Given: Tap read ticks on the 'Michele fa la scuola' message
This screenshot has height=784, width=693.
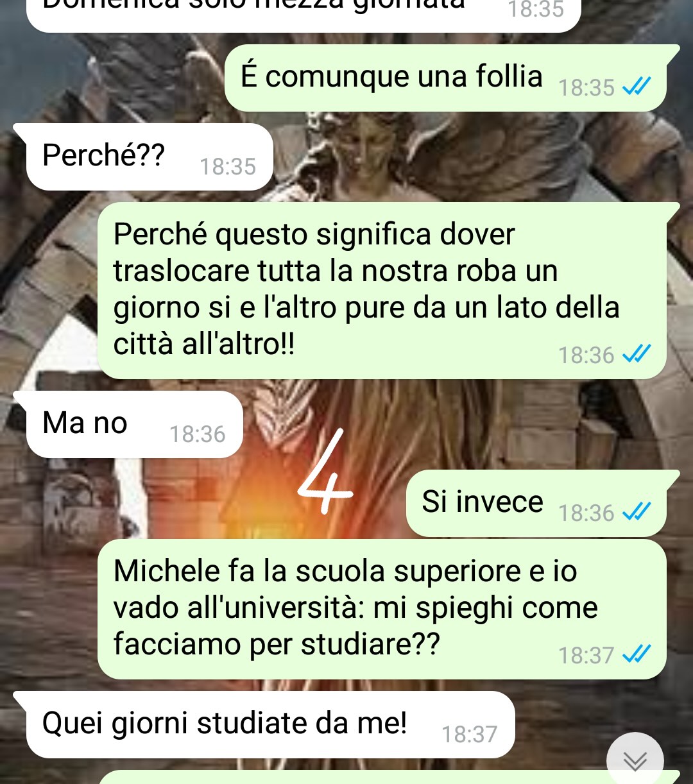Looking at the screenshot, I should [637, 654].
